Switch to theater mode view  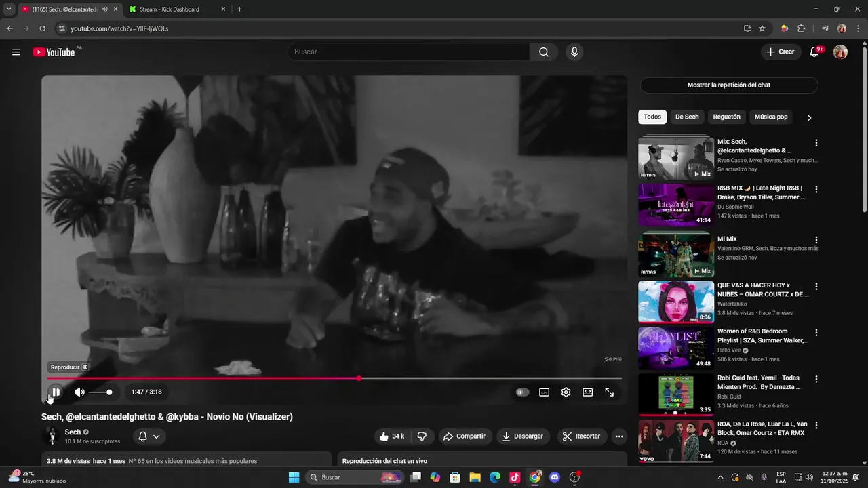tap(587, 392)
